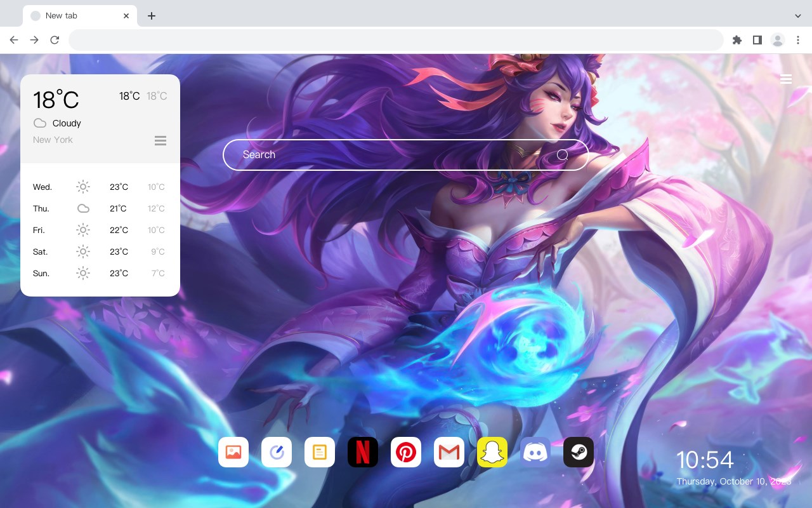Go back with the browser back arrow
Image resolution: width=812 pixels, height=508 pixels.
click(x=14, y=40)
